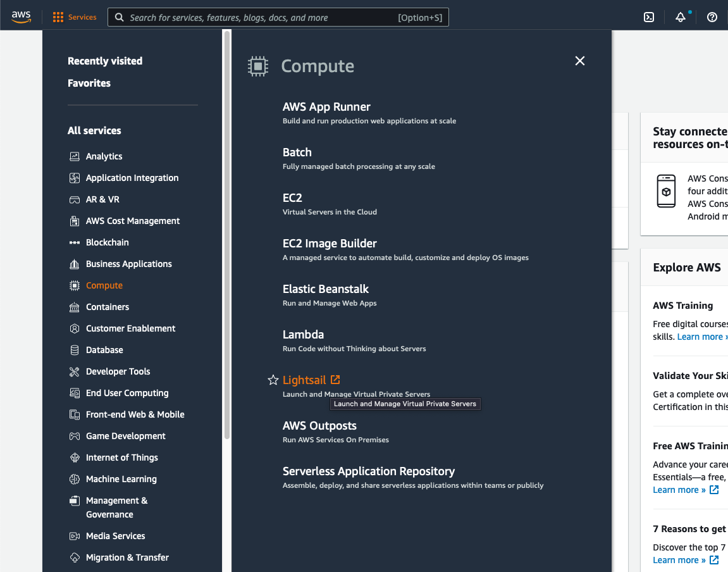Open the EC2 service

coord(292,198)
